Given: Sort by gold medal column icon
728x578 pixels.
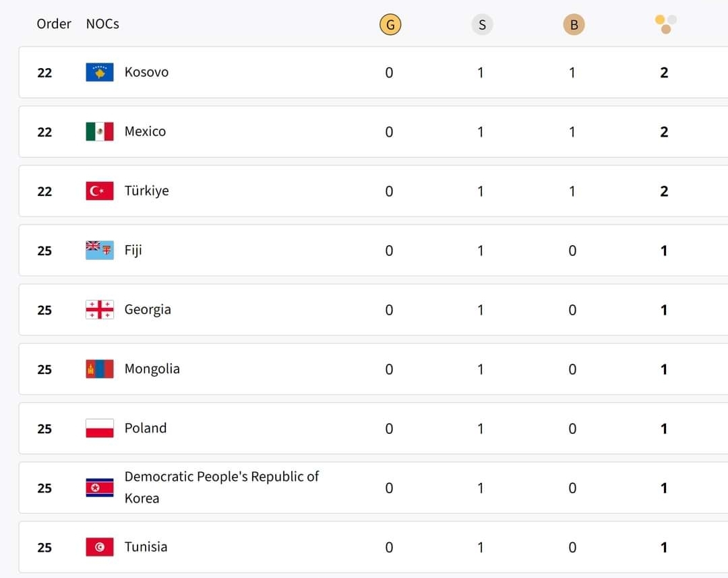Looking at the screenshot, I should (x=390, y=25).
